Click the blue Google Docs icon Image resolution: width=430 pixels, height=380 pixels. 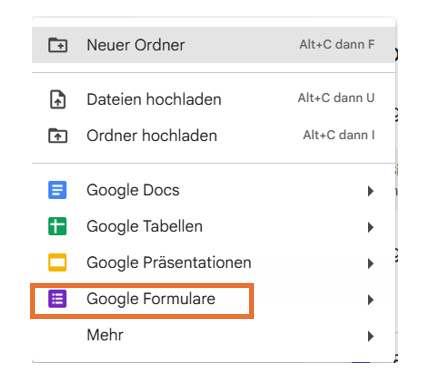57,190
